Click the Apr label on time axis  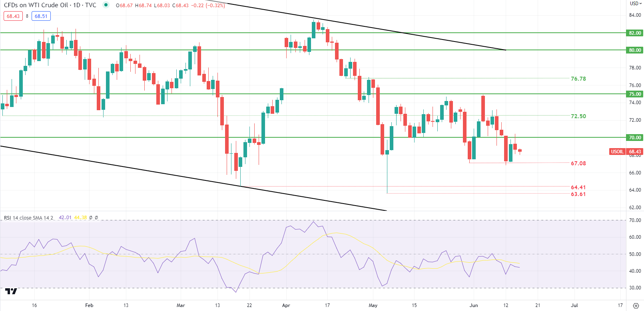point(286,305)
